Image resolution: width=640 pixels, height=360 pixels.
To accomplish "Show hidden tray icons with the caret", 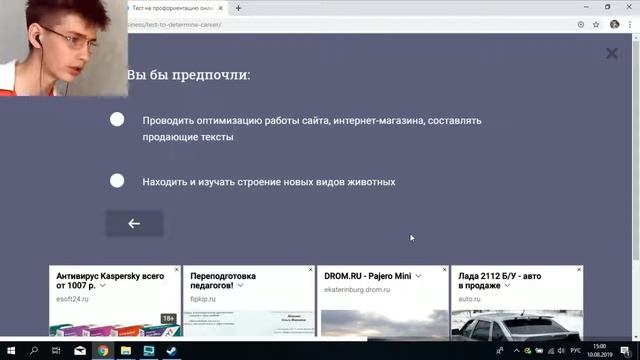I will click(516, 351).
